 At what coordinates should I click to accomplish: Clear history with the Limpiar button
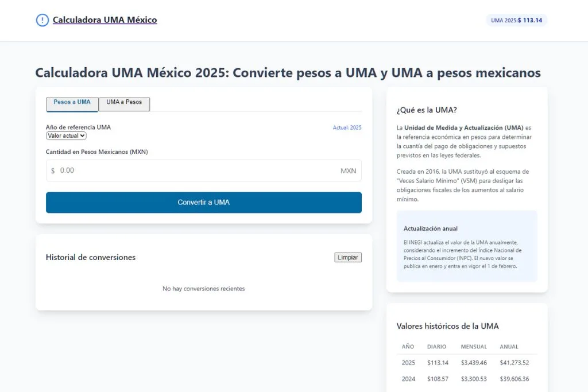pyautogui.click(x=348, y=258)
